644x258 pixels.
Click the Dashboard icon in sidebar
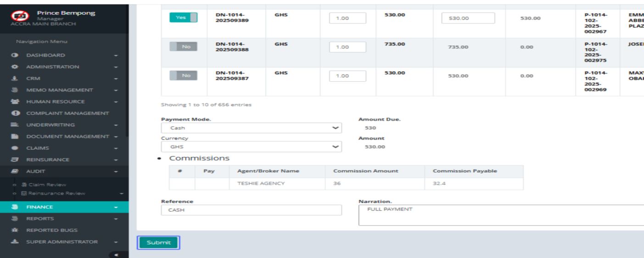(15, 55)
